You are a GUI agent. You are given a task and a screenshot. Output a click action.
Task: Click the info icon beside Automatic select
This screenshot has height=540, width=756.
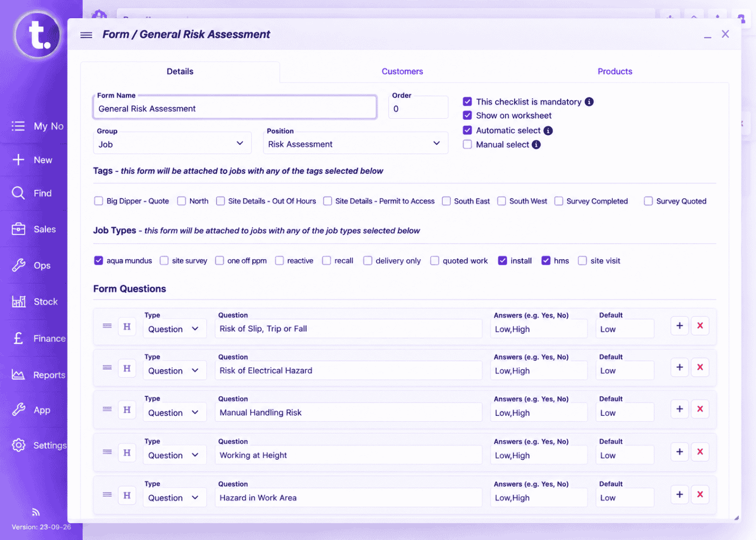(x=548, y=131)
